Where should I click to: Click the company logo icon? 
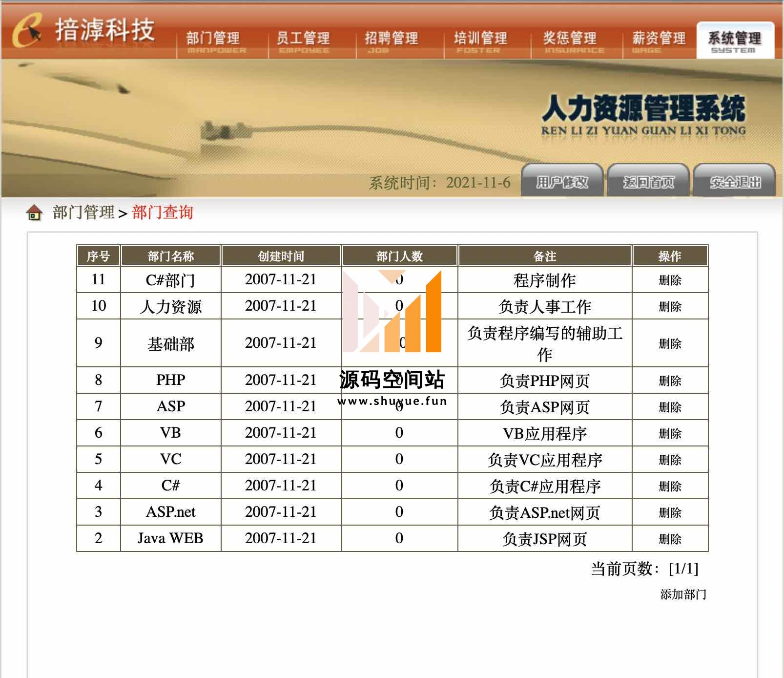[x=27, y=30]
